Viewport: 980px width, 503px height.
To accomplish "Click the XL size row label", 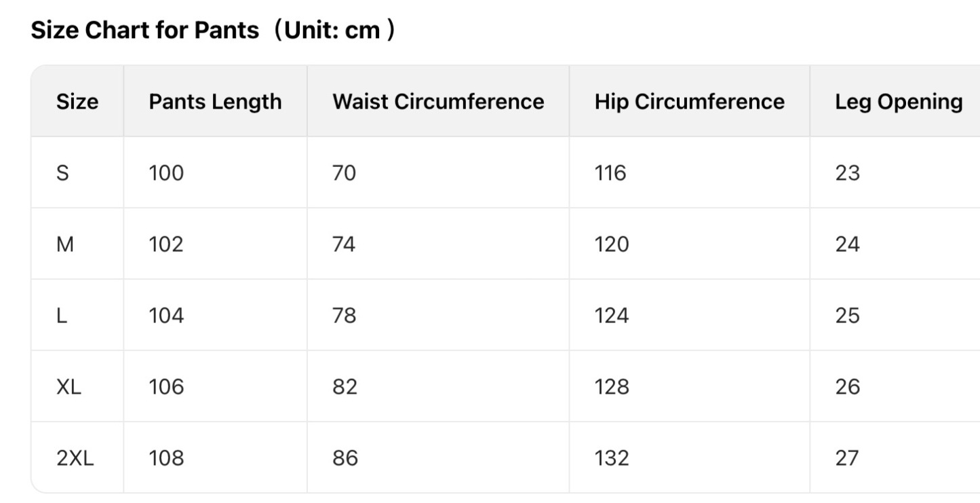I will coord(68,387).
